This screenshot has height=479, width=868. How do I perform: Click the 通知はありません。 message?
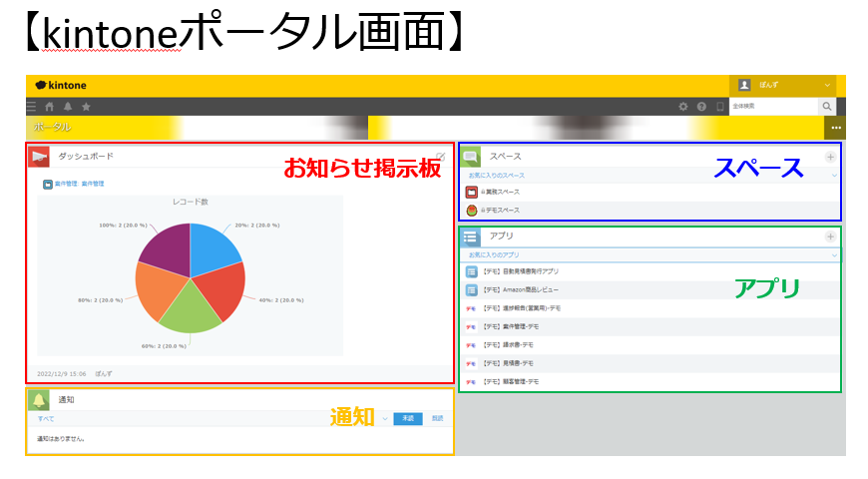point(61,439)
